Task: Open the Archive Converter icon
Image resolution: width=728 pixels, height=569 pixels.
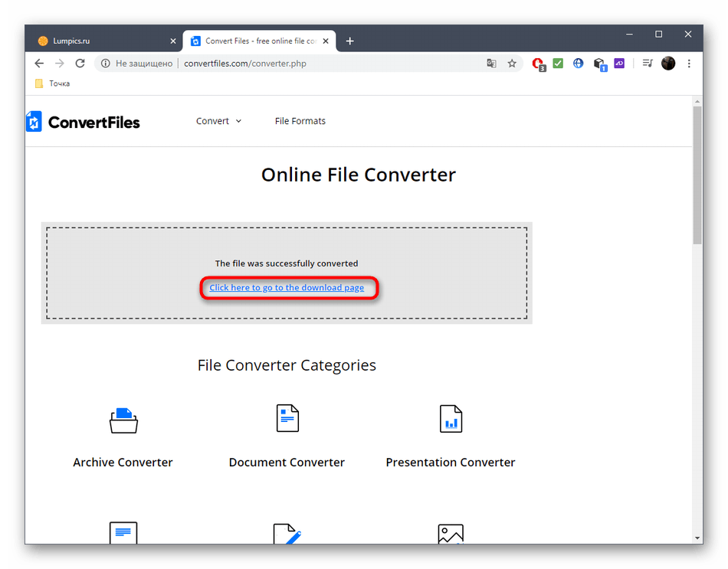Action: [x=123, y=420]
